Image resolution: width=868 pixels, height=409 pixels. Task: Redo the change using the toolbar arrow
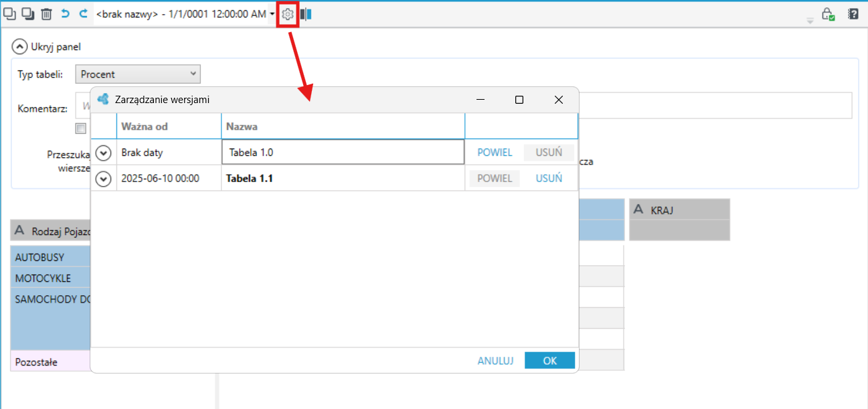coord(84,13)
